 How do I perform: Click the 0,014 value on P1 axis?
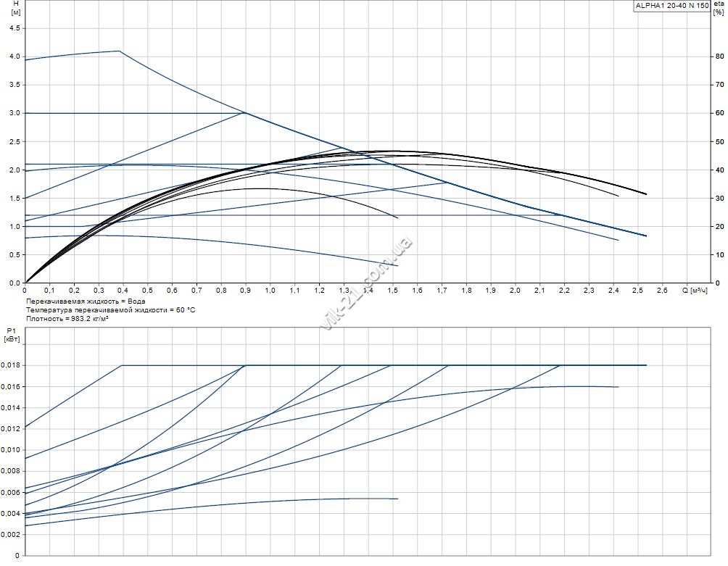(10, 408)
